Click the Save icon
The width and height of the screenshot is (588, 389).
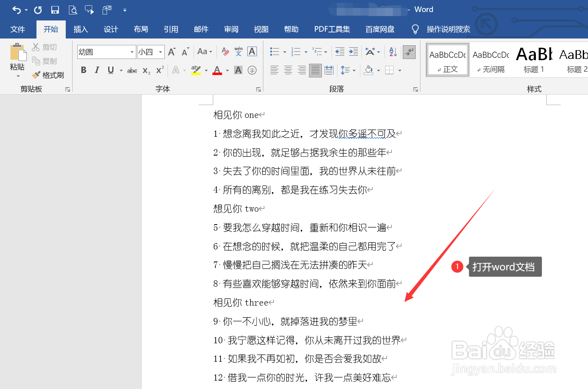tap(55, 9)
